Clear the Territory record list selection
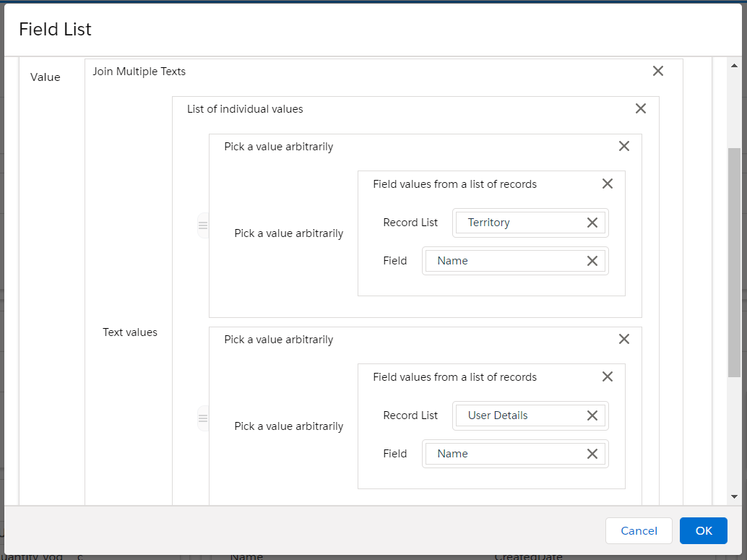This screenshot has height=560, width=747. coord(592,223)
